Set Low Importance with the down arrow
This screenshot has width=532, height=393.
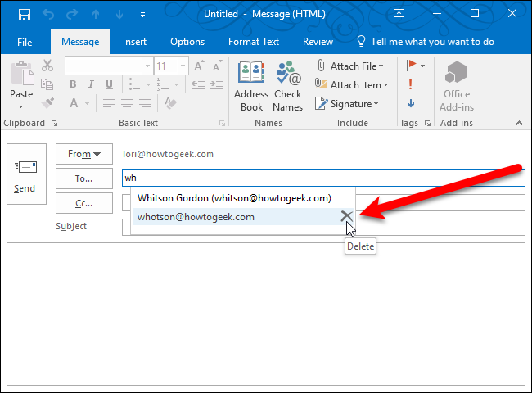[410, 103]
